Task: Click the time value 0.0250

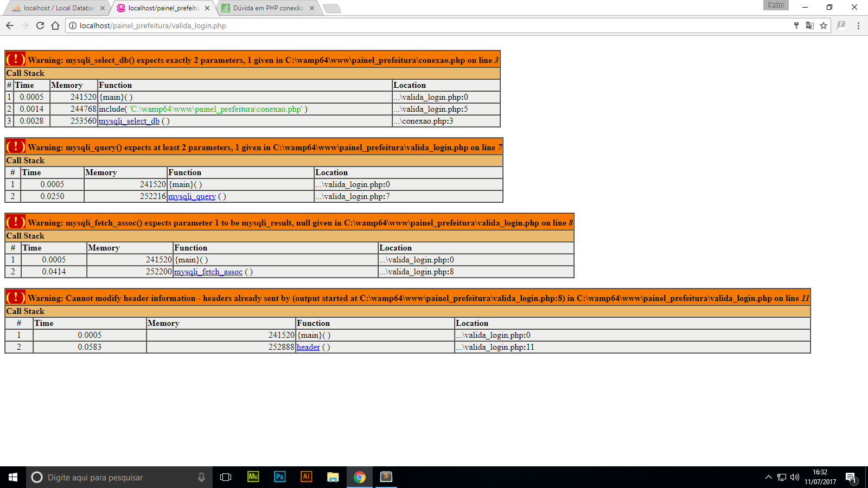Action: tap(52, 196)
